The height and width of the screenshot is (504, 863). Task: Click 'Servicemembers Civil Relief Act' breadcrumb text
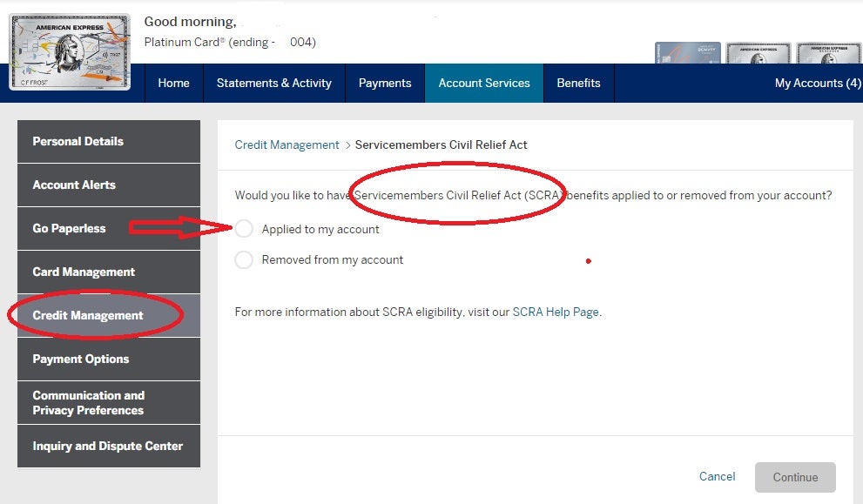[441, 144]
